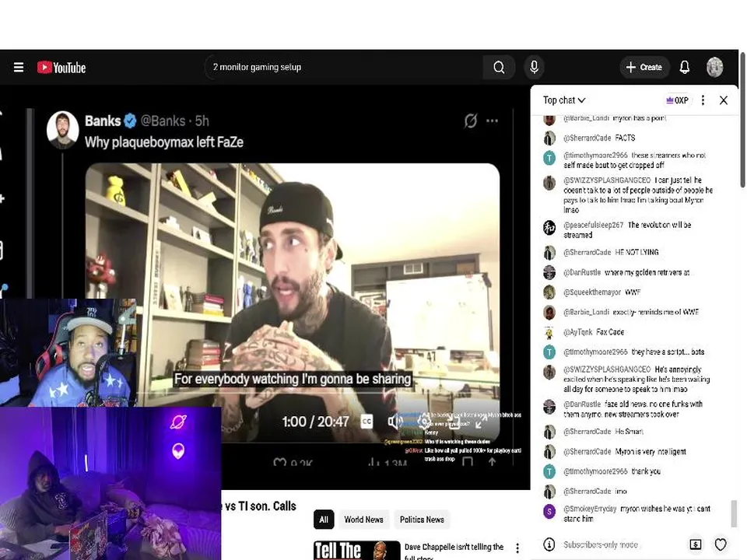Open live chat three-dot options menu
The image size is (747, 560).
pyautogui.click(x=703, y=100)
